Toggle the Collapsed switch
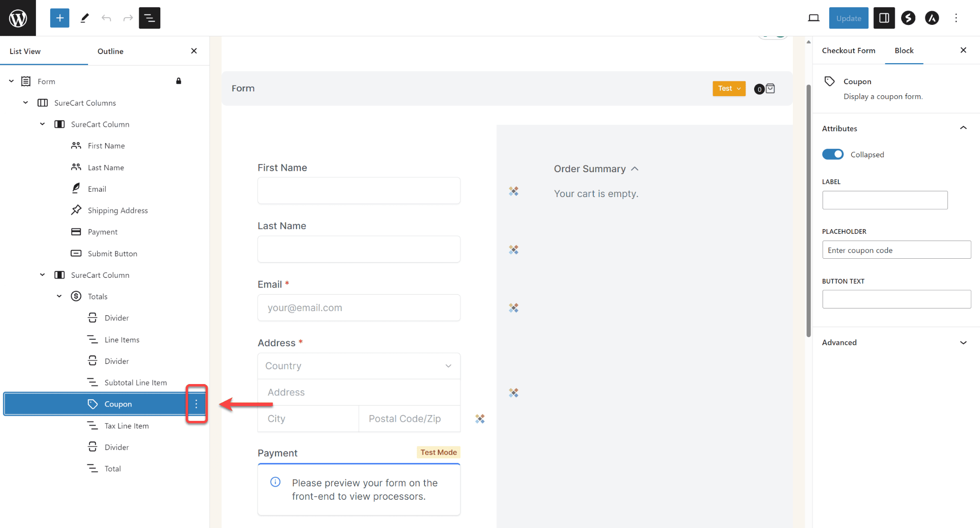The width and height of the screenshot is (980, 528). tap(833, 154)
